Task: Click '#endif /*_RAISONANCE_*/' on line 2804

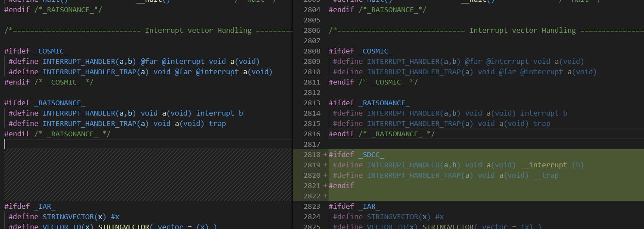Action: point(377,9)
